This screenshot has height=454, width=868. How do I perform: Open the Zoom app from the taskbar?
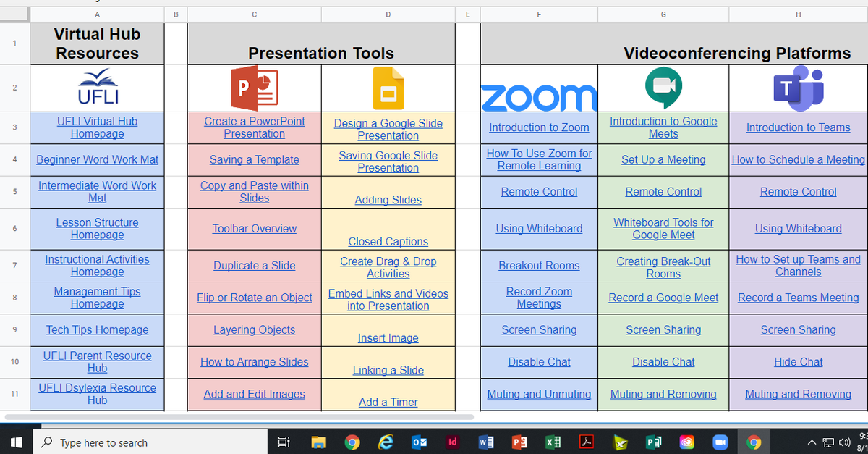720,442
